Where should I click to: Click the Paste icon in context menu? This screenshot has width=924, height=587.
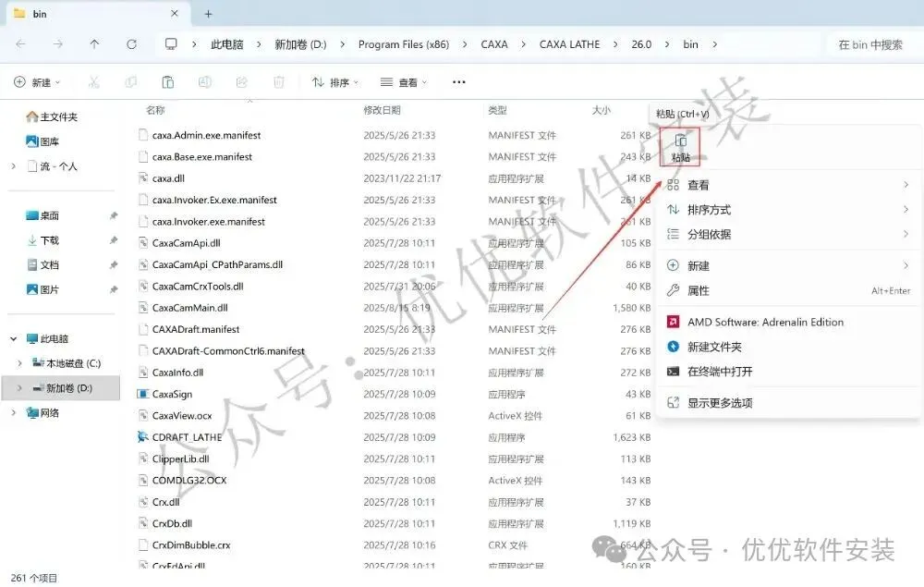[x=680, y=147]
